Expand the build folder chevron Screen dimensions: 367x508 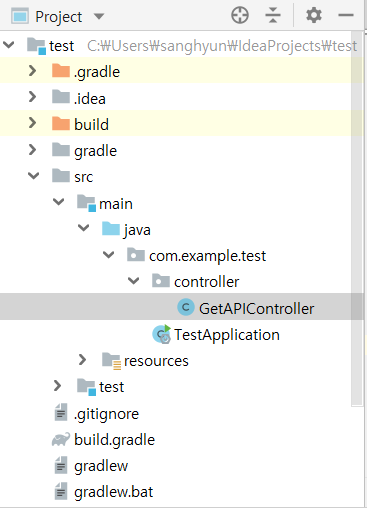coord(32,123)
